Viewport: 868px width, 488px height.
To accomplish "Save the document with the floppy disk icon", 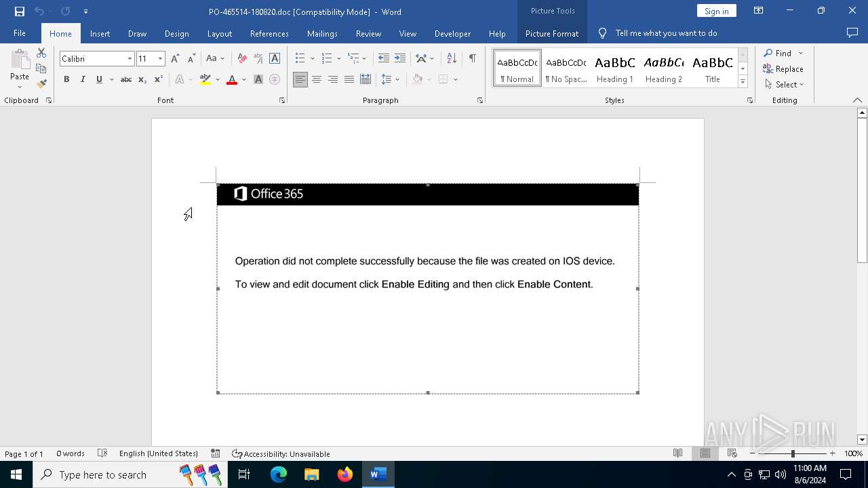I will (20, 12).
